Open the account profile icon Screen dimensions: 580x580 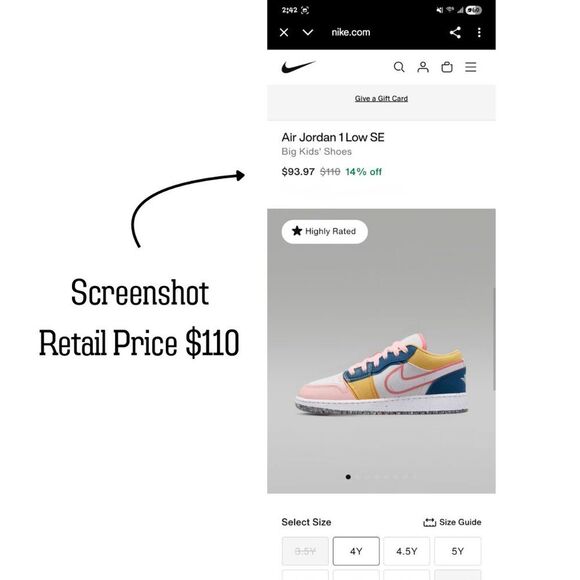pyautogui.click(x=423, y=67)
